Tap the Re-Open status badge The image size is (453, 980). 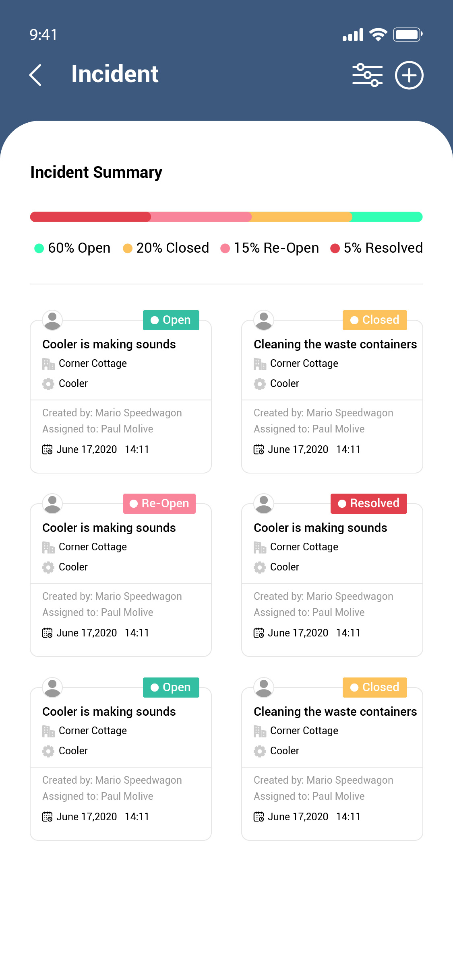[x=159, y=504]
